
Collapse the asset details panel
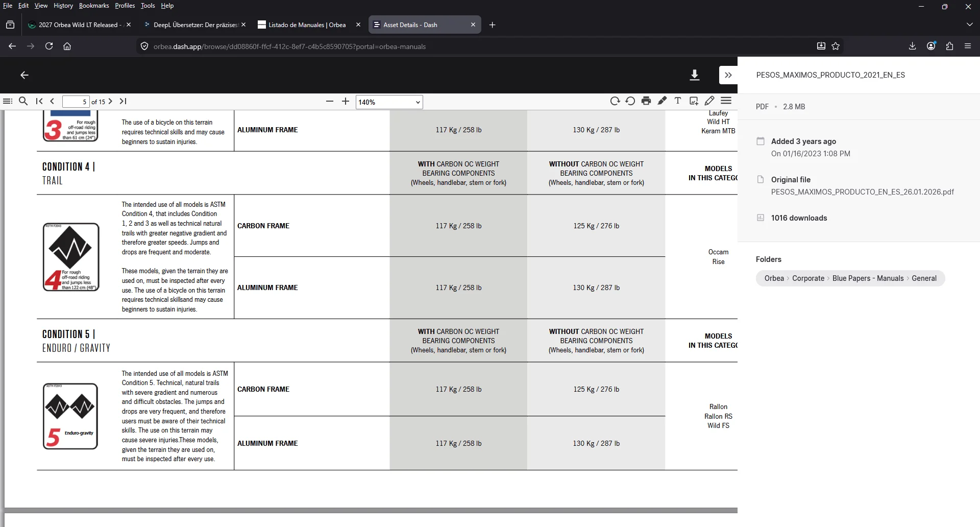[x=728, y=75]
